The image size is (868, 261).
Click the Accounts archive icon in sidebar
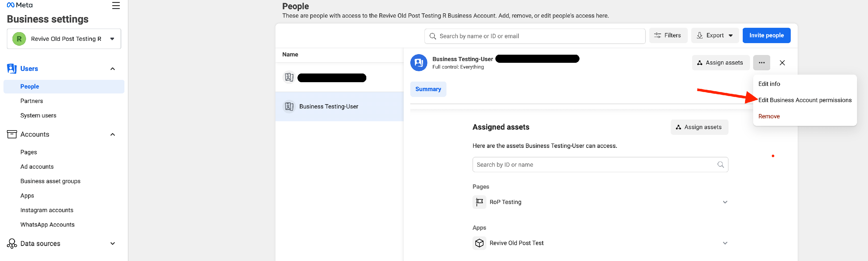point(12,134)
